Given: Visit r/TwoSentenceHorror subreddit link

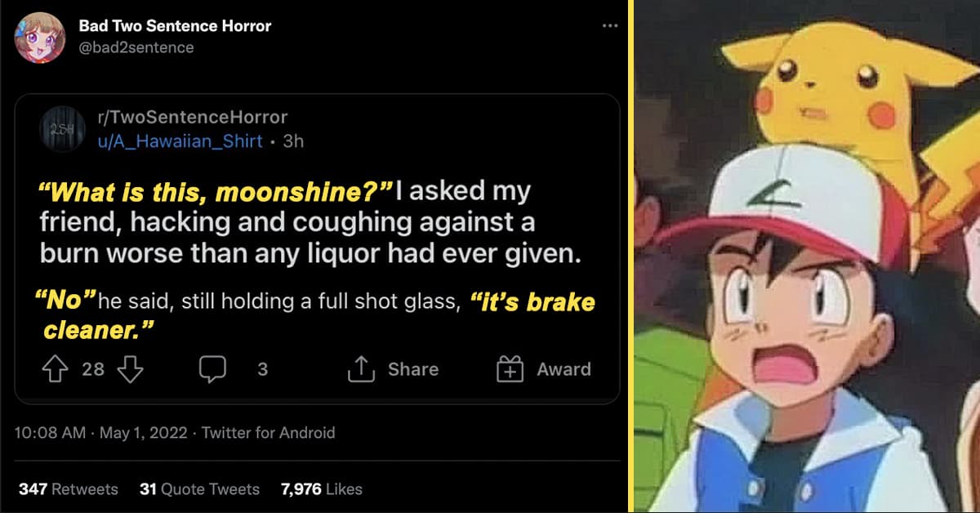Looking at the screenshot, I should point(193,118).
